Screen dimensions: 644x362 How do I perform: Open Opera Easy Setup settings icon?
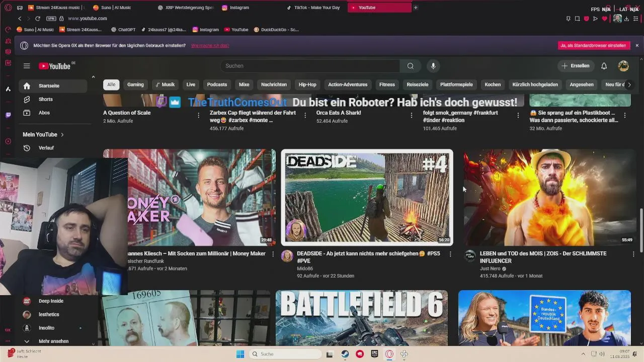[x=636, y=19]
